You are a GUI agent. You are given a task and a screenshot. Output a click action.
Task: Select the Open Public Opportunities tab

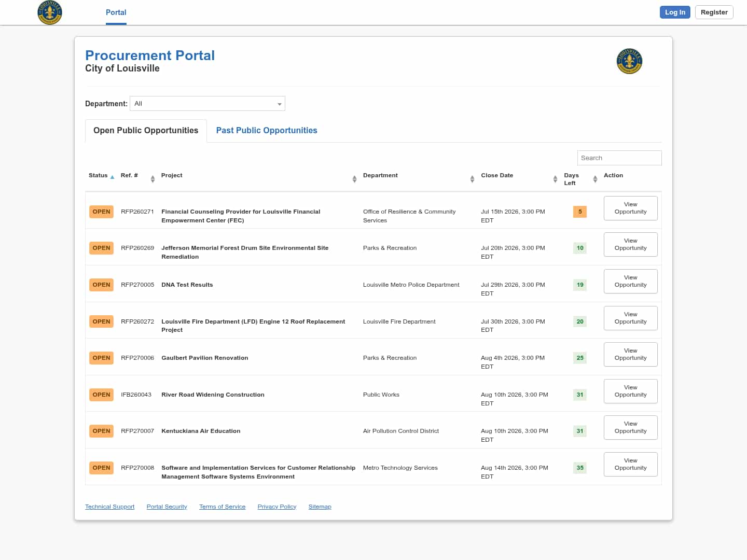point(146,131)
